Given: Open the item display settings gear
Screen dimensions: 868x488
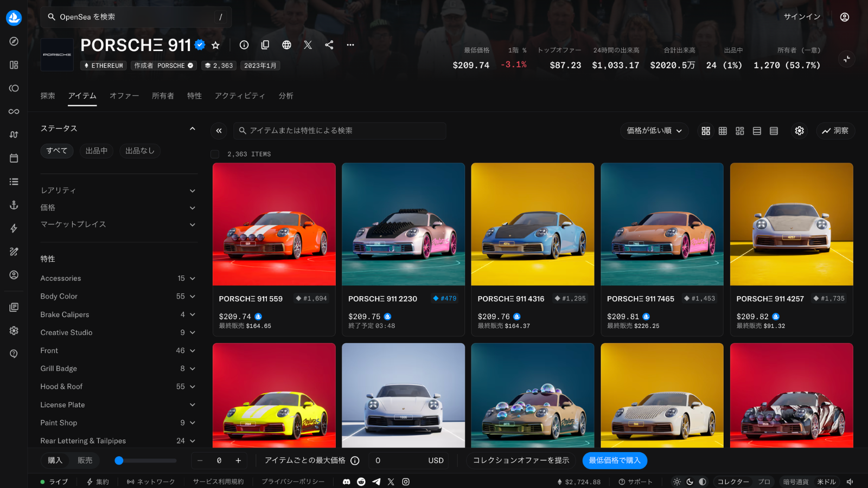Looking at the screenshot, I should click(x=799, y=131).
